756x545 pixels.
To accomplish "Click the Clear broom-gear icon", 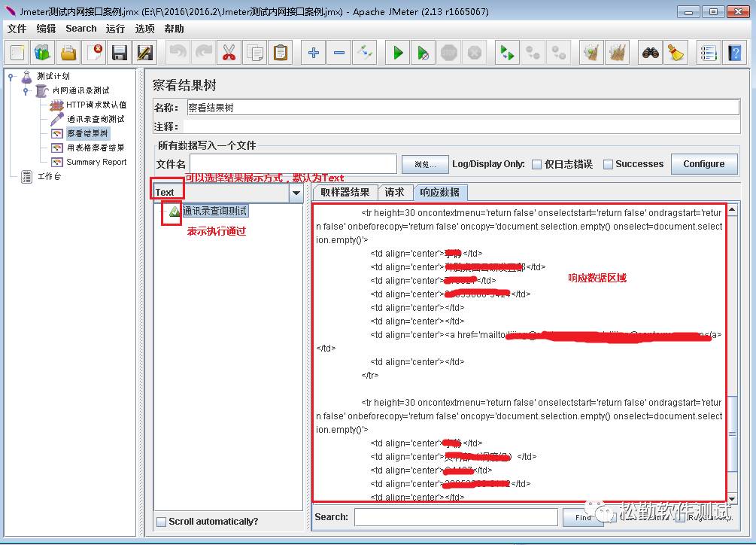I will [591, 53].
